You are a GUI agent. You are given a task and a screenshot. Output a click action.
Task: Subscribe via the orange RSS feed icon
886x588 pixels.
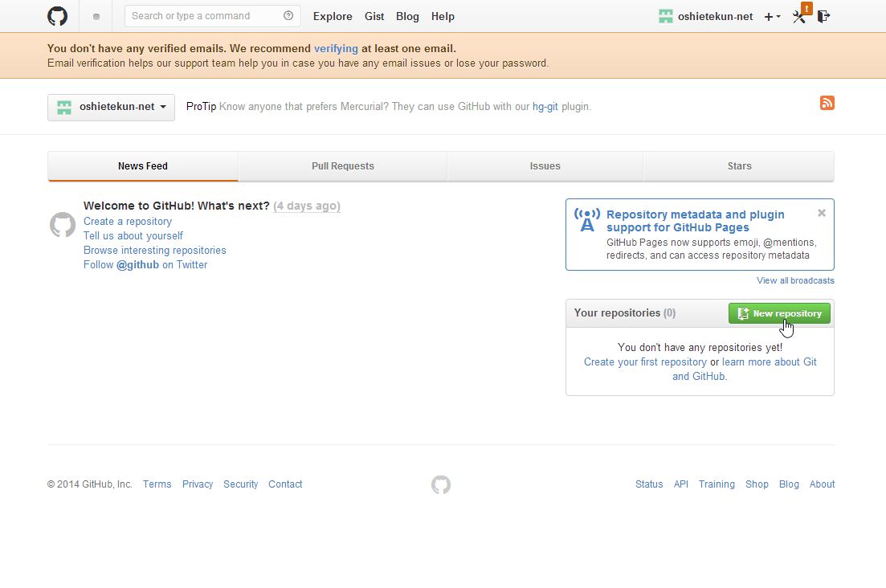click(x=827, y=103)
